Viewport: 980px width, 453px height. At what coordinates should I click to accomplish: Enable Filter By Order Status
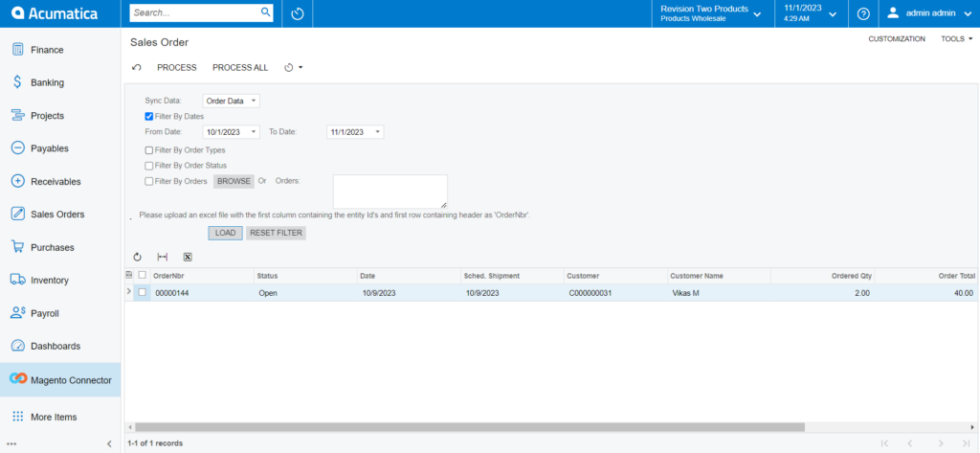[148, 166]
